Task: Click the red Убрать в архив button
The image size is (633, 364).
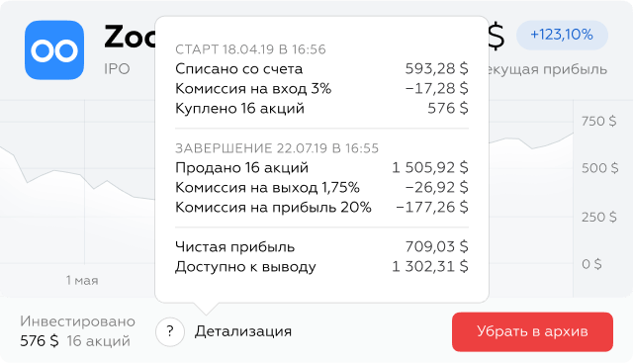Action: [x=532, y=331]
